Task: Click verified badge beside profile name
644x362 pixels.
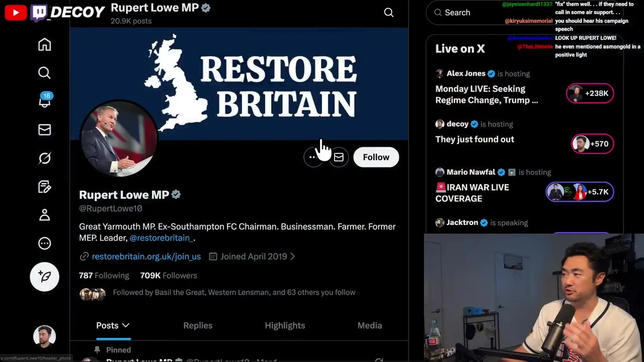Action: click(x=176, y=195)
